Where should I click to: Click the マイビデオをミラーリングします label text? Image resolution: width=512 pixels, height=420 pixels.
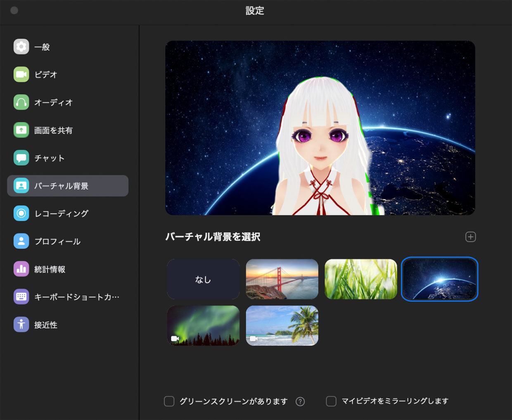pos(395,401)
